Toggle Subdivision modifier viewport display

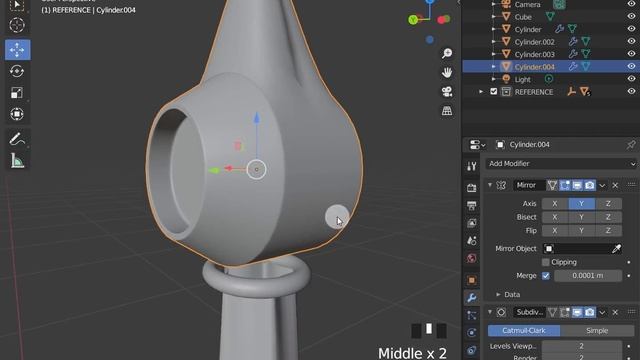coord(577,312)
